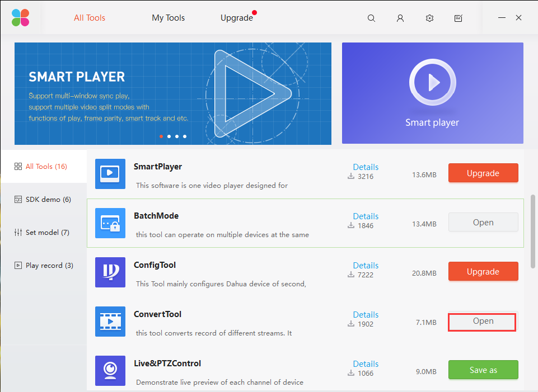The image size is (538, 392).
Task: Select the first banner carousel dot
Action: click(x=161, y=136)
